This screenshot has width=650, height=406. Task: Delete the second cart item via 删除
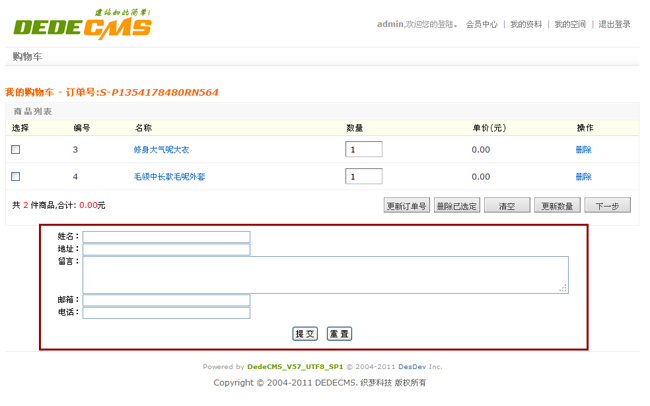583,177
